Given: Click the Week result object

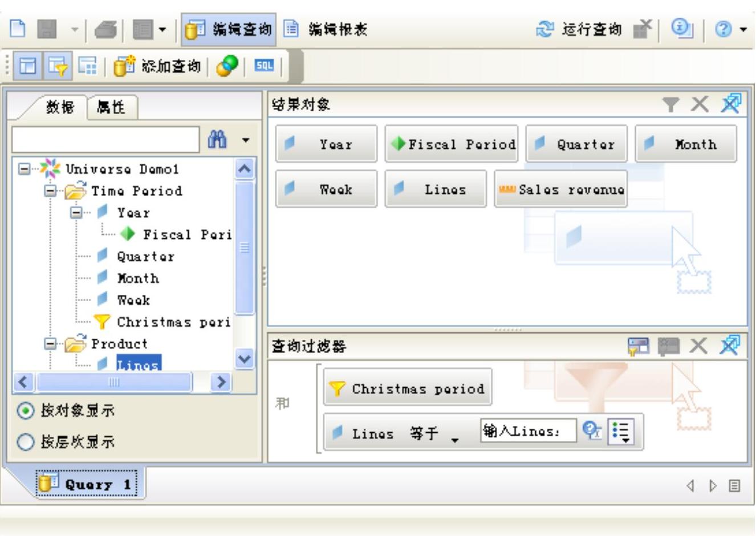Looking at the screenshot, I should pyautogui.click(x=327, y=189).
